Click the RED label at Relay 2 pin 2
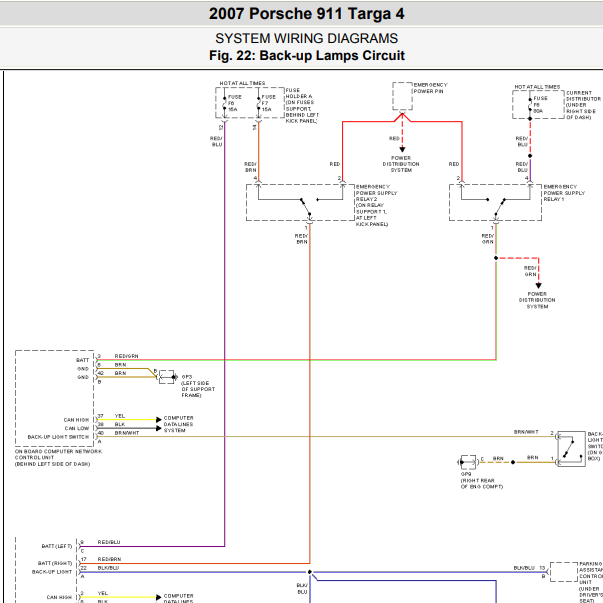 click(335, 164)
